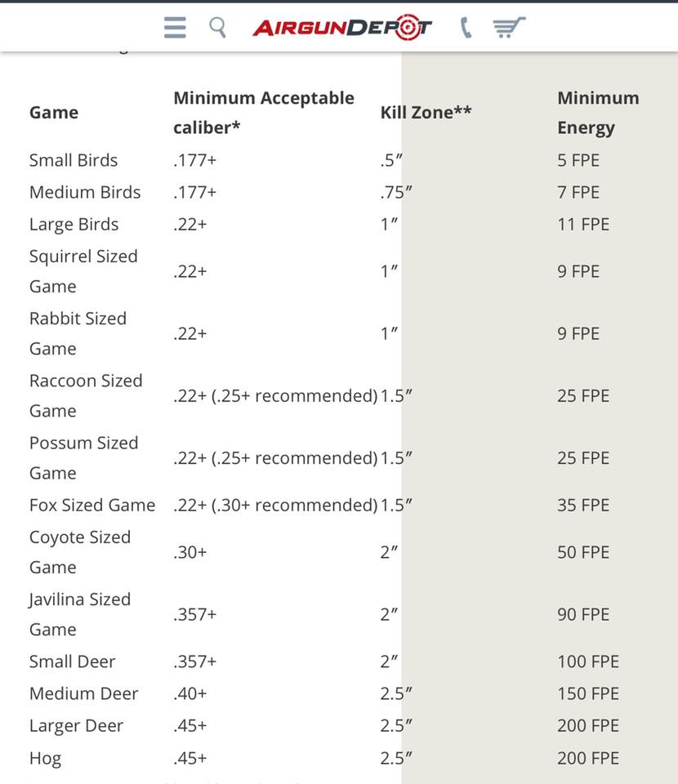678x784 pixels.
Task: Tap the phone call icon
Action: (x=466, y=28)
